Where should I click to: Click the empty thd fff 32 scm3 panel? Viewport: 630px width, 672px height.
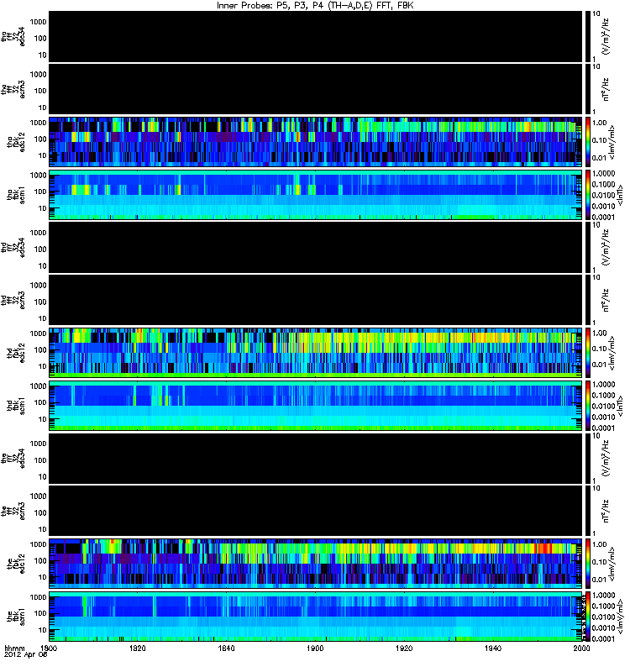pyautogui.click(x=316, y=300)
